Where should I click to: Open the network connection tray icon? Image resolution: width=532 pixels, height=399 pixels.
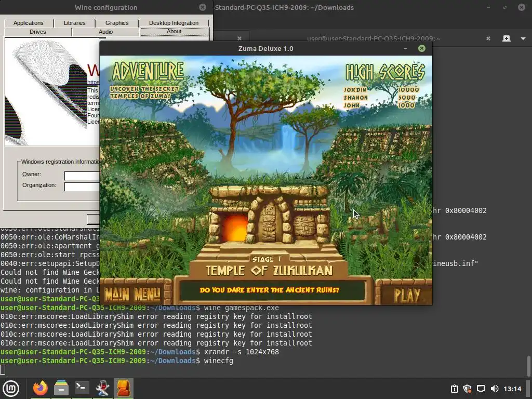(x=481, y=389)
